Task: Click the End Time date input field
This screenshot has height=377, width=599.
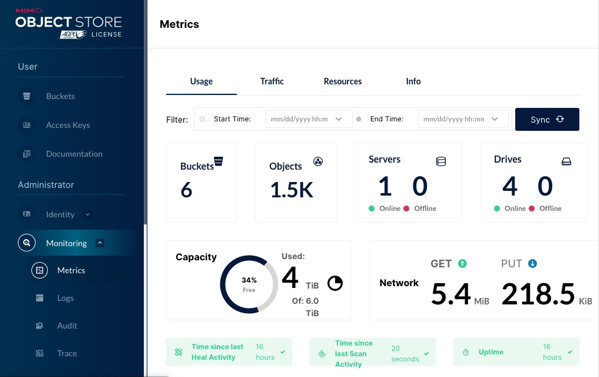Action: click(x=463, y=119)
